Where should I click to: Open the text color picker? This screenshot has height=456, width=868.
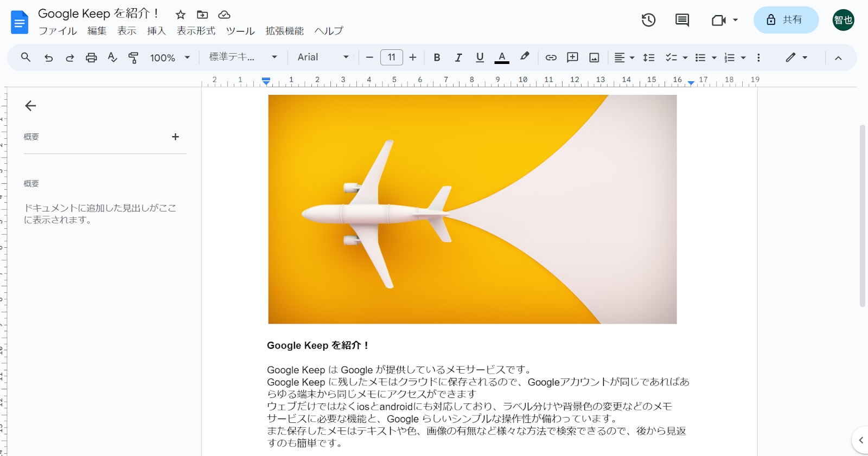[x=502, y=57]
